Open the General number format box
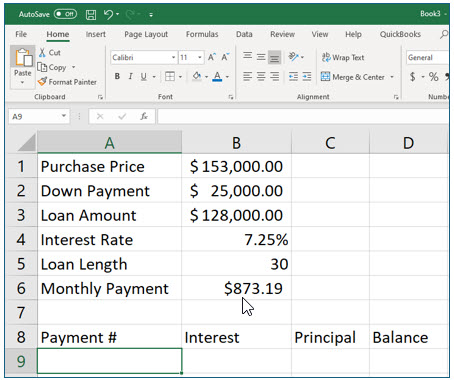This screenshot has height=380, width=454. click(427, 58)
